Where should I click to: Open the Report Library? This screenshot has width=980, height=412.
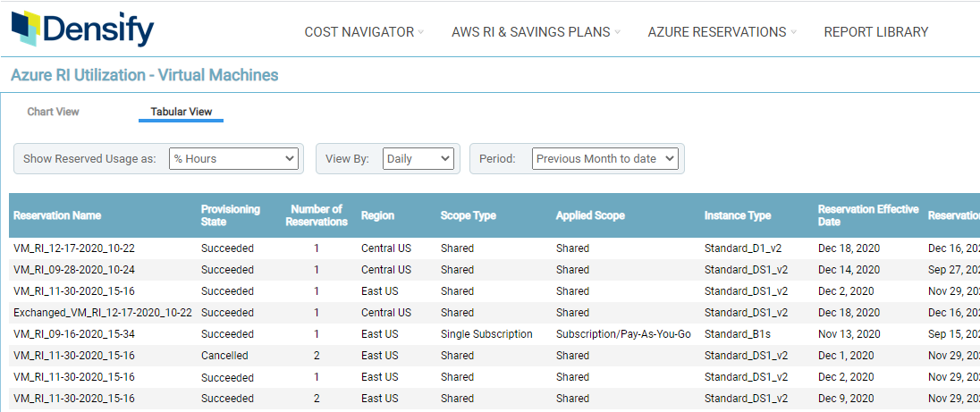875,32
